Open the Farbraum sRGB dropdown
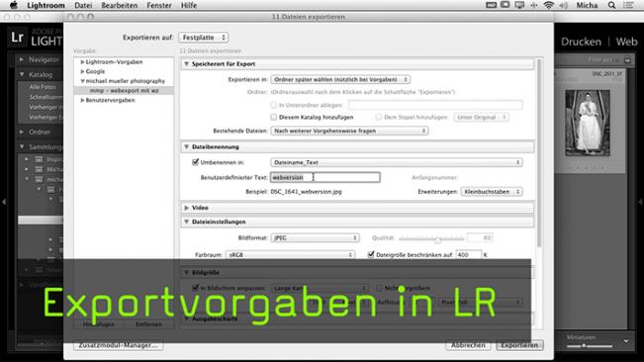The height and width of the screenshot is (362, 644). 290,255
